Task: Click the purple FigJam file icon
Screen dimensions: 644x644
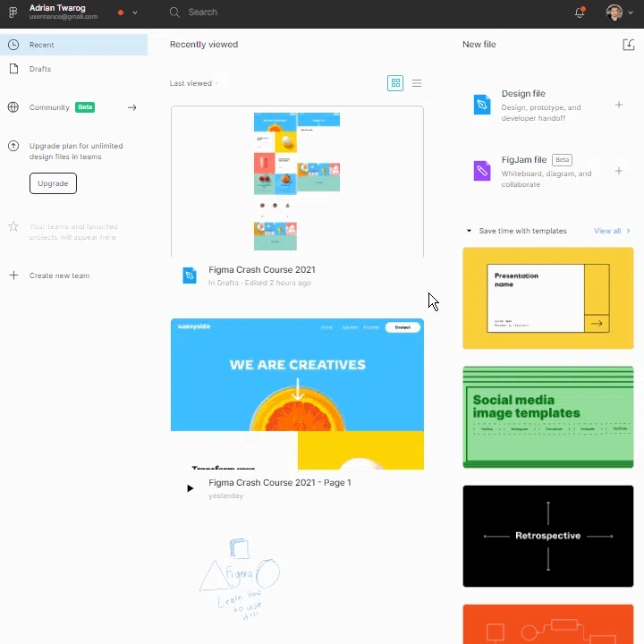Action: pyautogui.click(x=482, y=171)
